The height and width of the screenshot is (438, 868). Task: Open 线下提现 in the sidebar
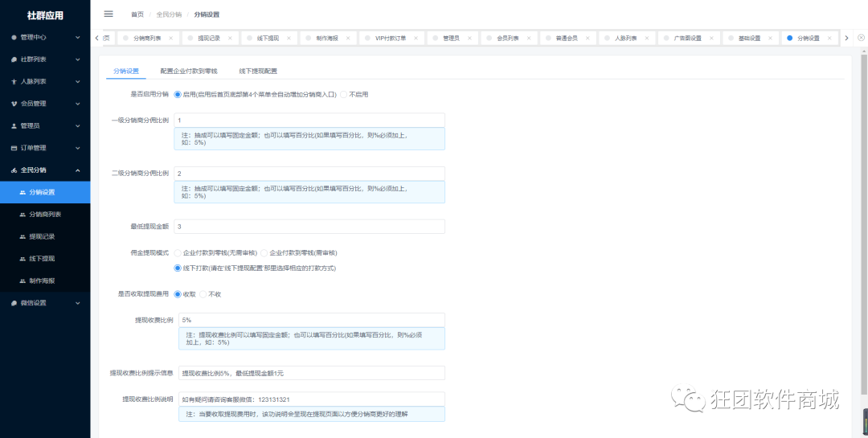(x=45, y=259)
